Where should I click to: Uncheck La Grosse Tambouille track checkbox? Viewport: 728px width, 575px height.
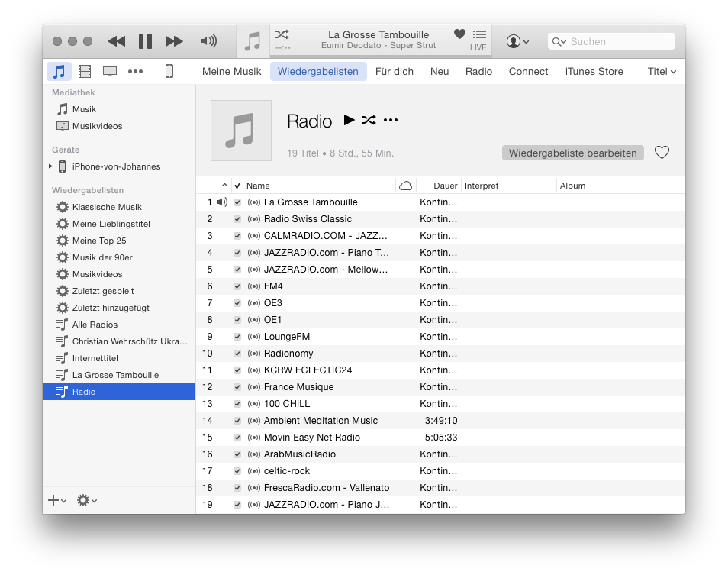point(237,202)
